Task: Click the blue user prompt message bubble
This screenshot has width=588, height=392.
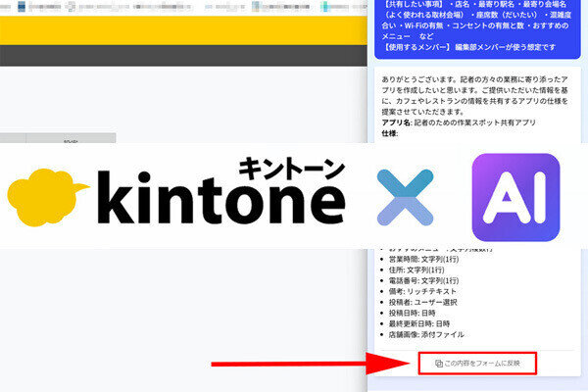Action: coord(477,28)
